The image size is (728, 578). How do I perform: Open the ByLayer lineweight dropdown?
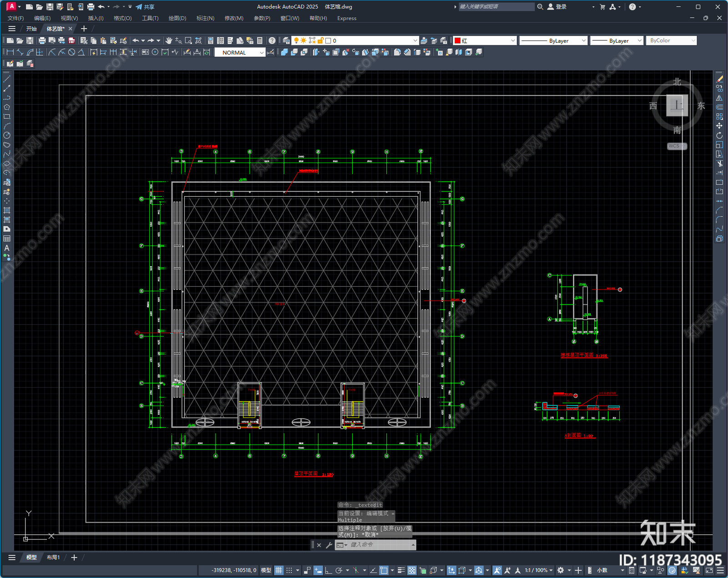[x=617, y=41]
